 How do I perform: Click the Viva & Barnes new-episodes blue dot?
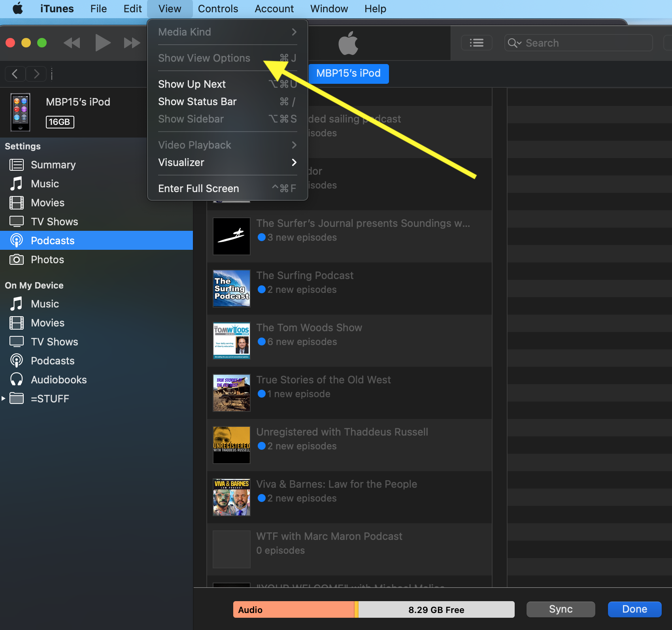[x=261, y=498]
